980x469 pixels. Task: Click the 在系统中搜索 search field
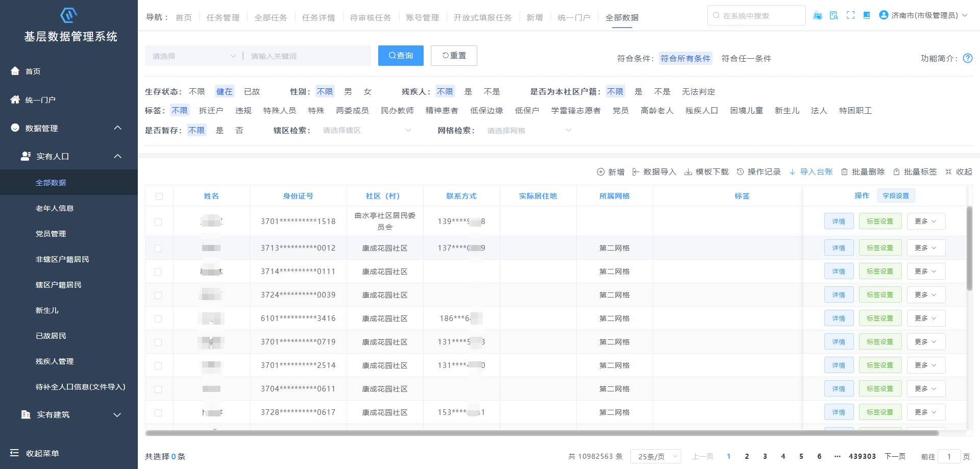(756, 16)
